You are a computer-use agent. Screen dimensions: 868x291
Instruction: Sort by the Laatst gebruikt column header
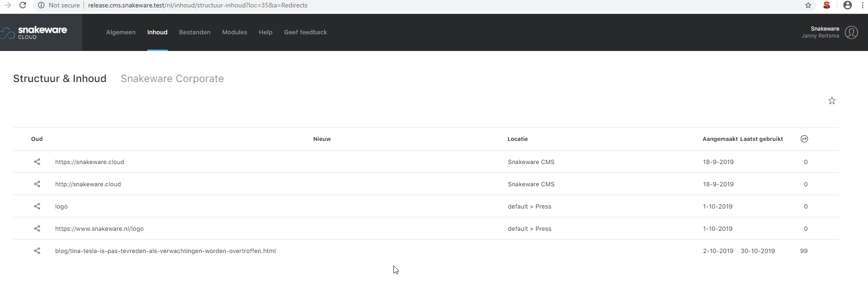tap(761, 139)
